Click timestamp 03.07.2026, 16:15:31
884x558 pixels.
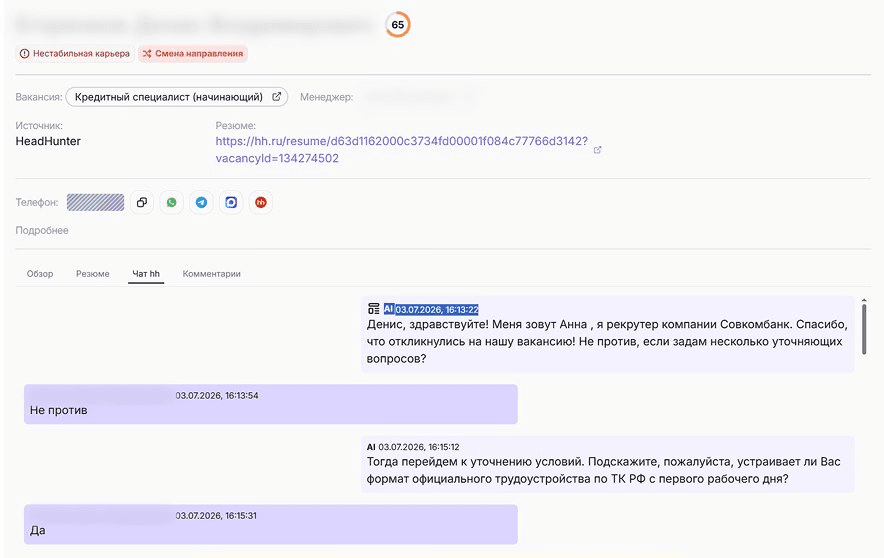coord(216,516)
